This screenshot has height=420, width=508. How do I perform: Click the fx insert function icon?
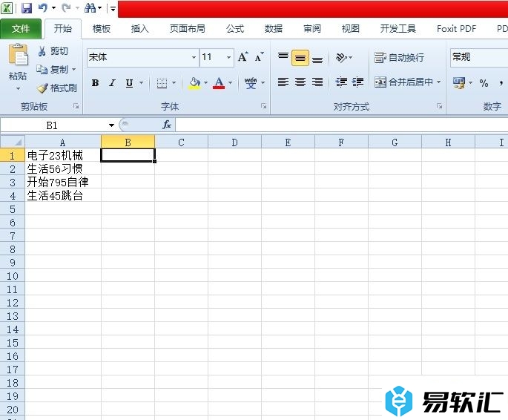[167, 125]
